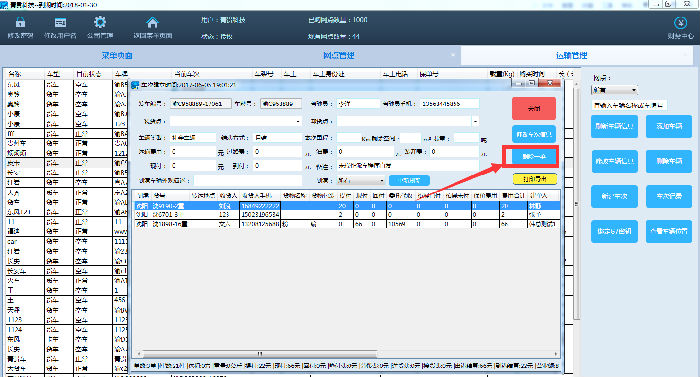Viewport: 700px width, 377px height.
Task: Switch to the 开单页面 tab
Action: click(117, 55)
